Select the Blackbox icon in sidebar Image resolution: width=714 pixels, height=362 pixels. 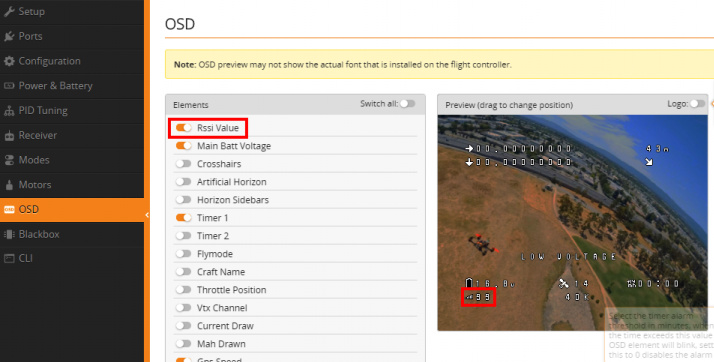point(9,234)
